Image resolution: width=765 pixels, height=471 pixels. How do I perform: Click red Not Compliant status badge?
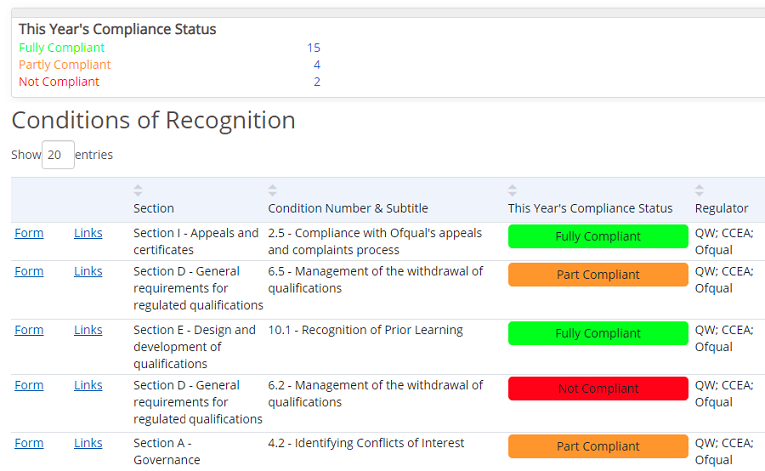pyautogui.click(x=598, y=389)
